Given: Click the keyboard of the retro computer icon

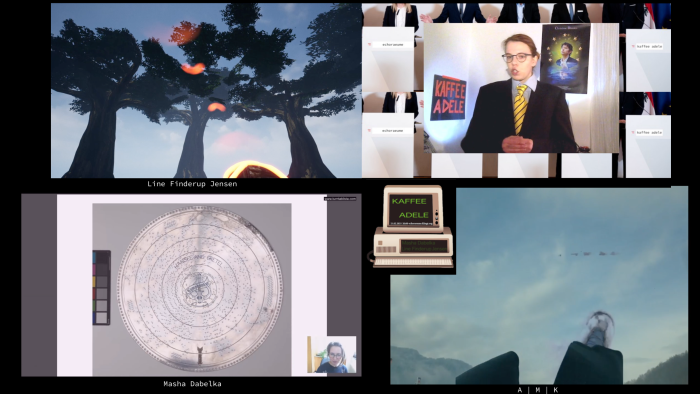Looking at the screenshot, I should click(413, 262).
